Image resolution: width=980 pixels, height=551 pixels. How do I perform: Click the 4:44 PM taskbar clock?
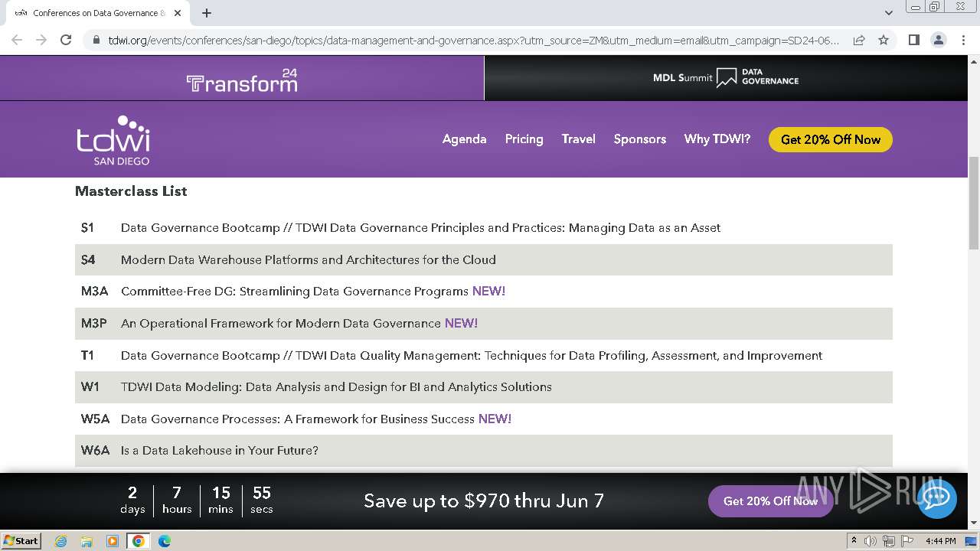point(940,541)
